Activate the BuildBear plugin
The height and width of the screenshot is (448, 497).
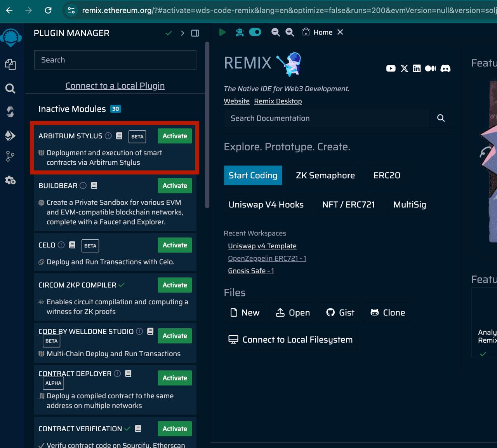pyautogui.click(x=175, y=186)
